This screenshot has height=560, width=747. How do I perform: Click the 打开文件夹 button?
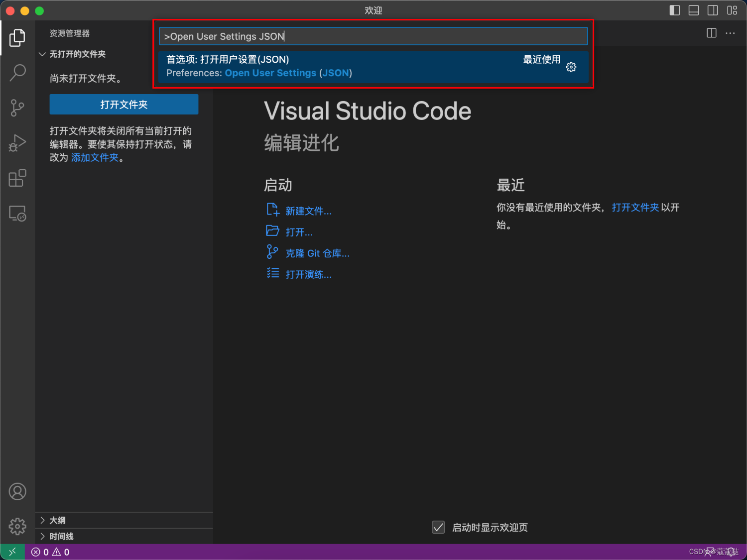(x=124, y=105)
